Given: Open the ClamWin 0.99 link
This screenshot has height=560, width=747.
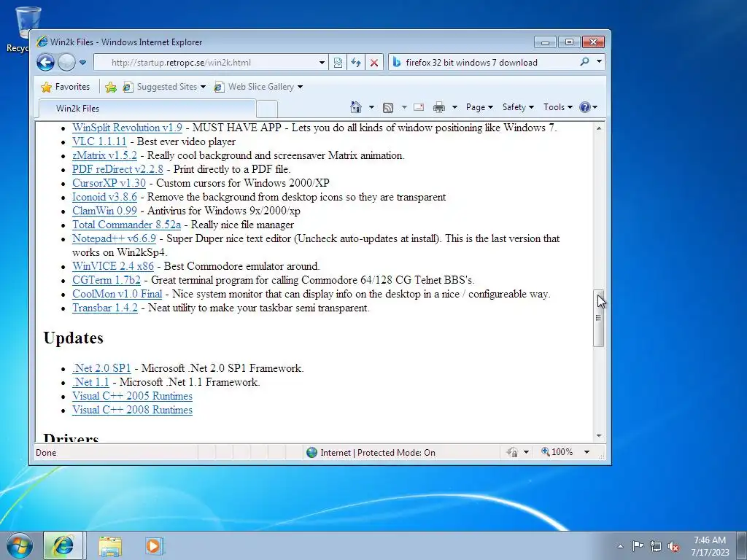Looking at the screenshot, I should pyautogui.click(x=104, y=211).
